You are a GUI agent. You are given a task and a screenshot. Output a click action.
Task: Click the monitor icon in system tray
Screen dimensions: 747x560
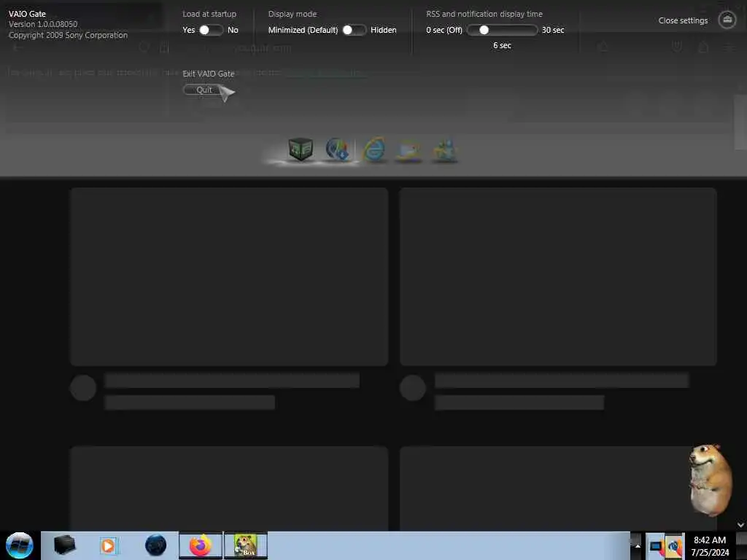tap(657, 546)
